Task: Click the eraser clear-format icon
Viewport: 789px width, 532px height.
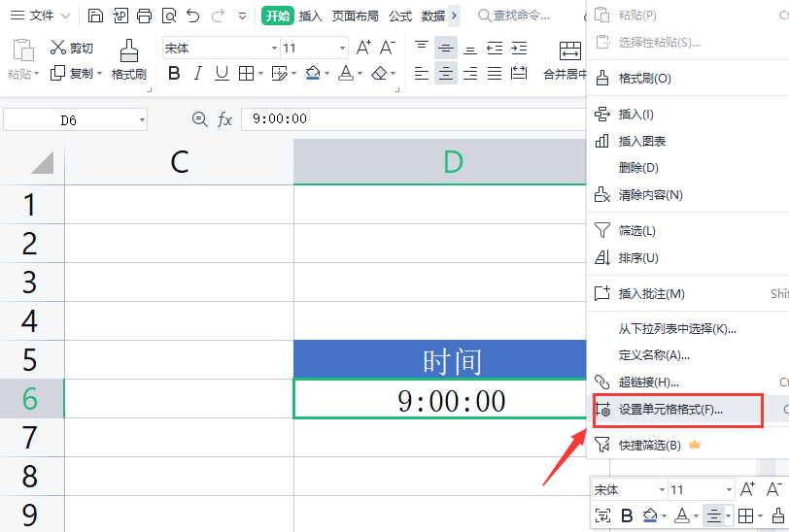Action: click(379, 74)
